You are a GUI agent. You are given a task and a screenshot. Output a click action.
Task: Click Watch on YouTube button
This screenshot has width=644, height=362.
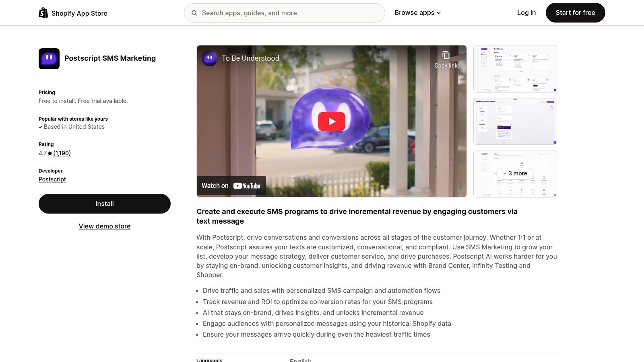click(x=231, y=186)
